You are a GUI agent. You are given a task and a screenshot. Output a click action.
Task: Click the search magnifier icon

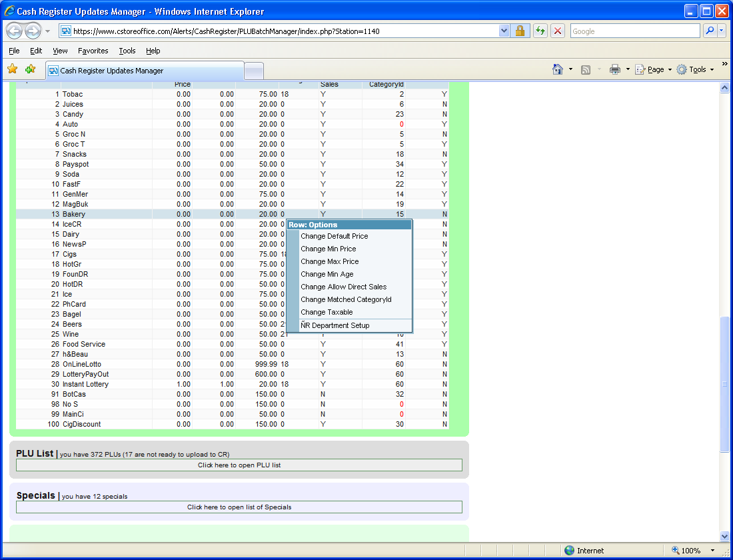[x=710, y=31]
